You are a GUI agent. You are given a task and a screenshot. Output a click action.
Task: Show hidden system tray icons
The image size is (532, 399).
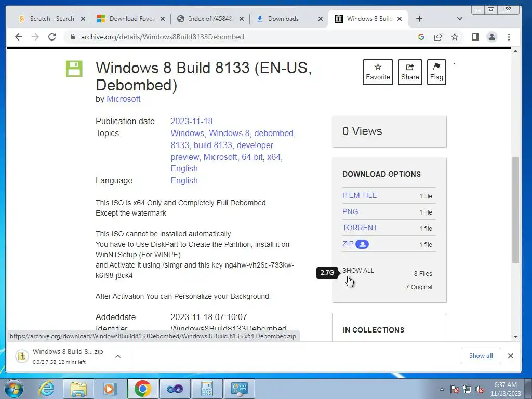(x=442, y=389)
